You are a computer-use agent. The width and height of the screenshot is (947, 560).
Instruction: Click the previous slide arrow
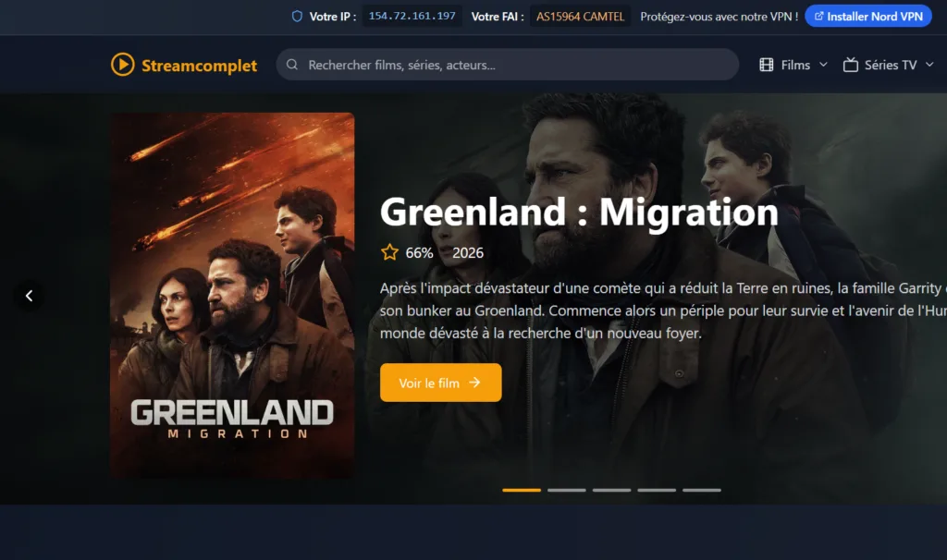coord(29,296)
